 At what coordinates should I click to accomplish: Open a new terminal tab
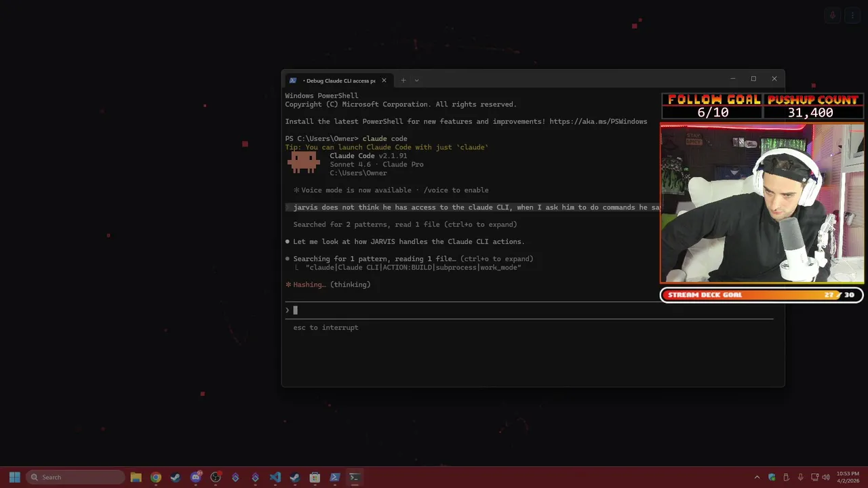[x=403, y=80]
